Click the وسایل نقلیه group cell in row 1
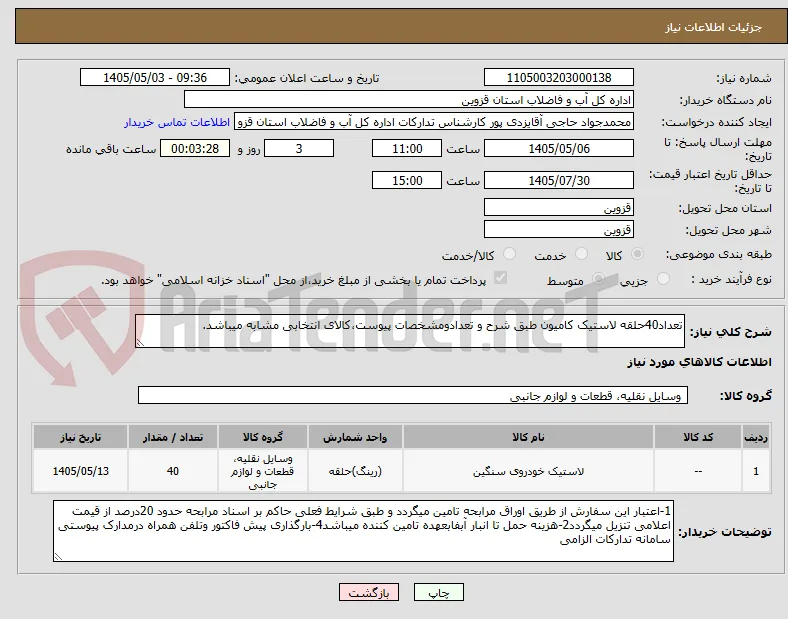 (263, 471)
